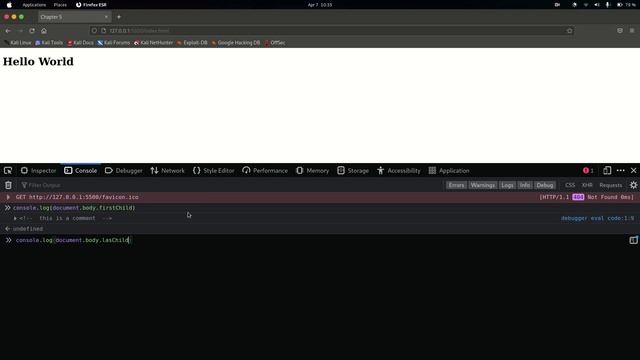Click the error count badge
The height and width of the screenshot is (360, 640).
coord(588,171)
